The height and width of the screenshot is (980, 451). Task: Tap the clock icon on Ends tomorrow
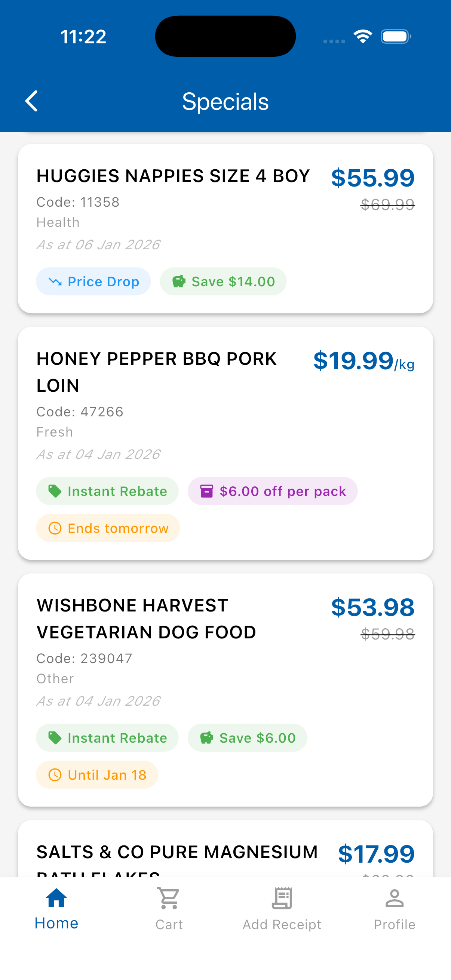55,528
